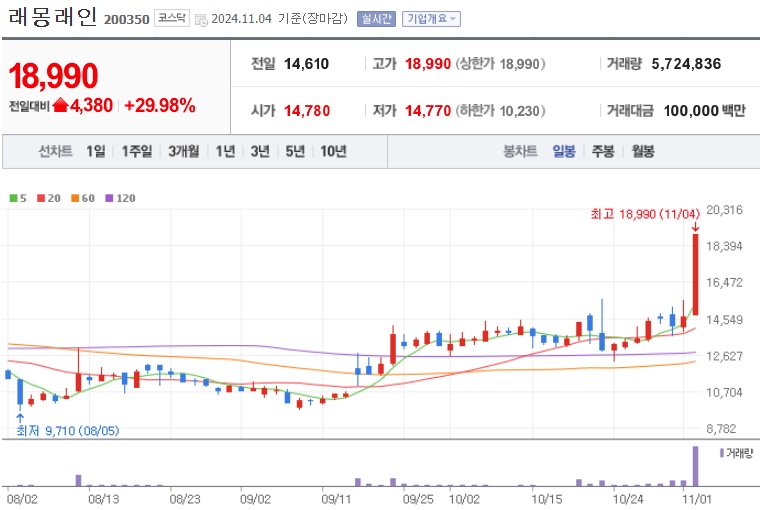The image size is (760, 510).
Task: Switch to 주봉 weekly candle chart
Action: point(602,151)
